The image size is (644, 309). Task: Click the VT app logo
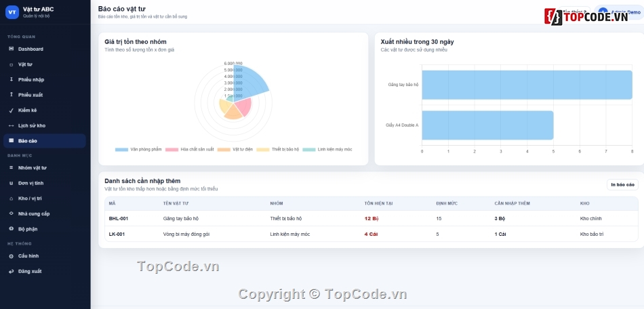tap(12, 12)
